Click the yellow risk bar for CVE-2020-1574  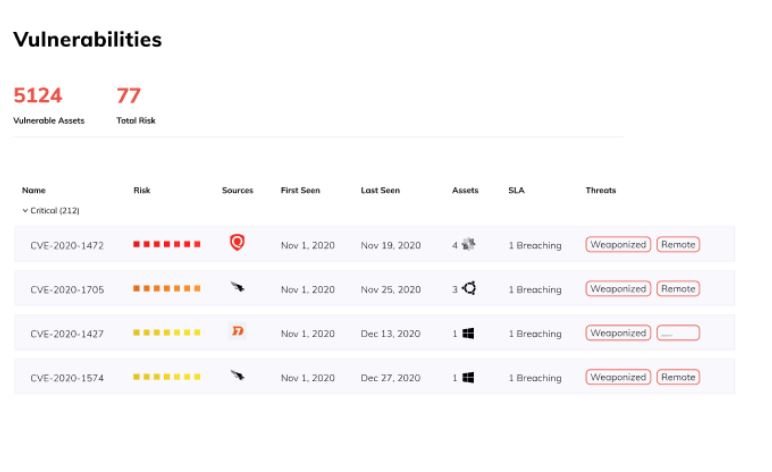coord(167,377)
